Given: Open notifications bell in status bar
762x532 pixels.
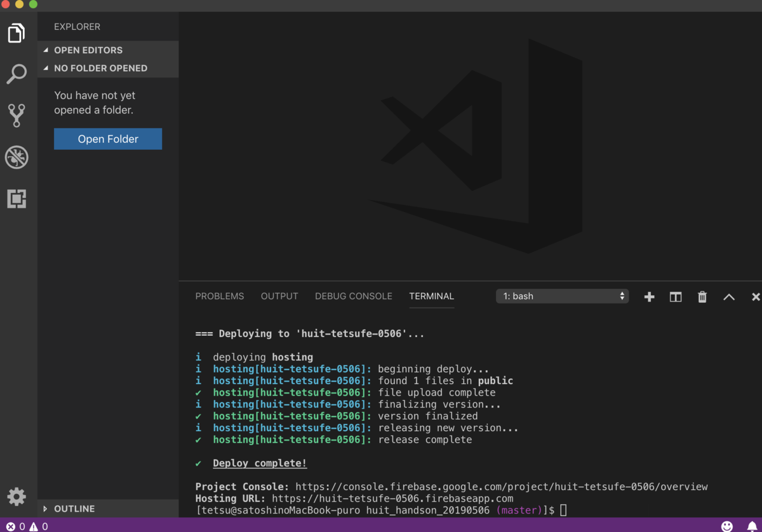Looking at the screenshot, I should click(752, 526).
